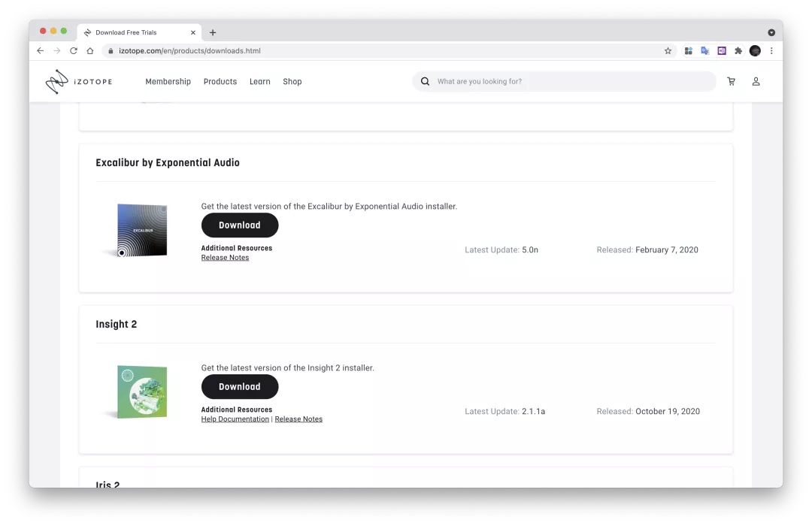The height and width of the screenshot is (526, 812).
Task: Click the Excalibur by Exponential Audio heading
Action: pos(167,162)
